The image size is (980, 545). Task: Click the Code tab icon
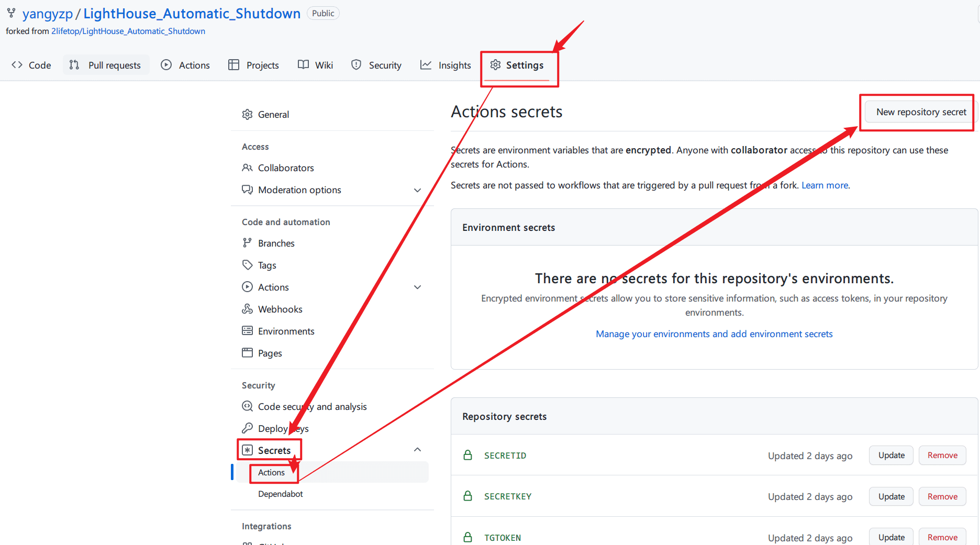click(17, 65)
